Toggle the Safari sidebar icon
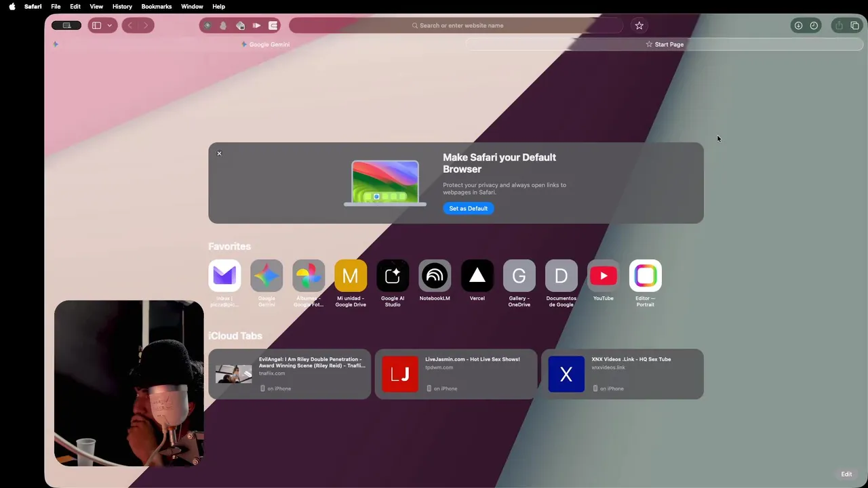The height and width of the screenshot is (488, 868). coord(96,26)
